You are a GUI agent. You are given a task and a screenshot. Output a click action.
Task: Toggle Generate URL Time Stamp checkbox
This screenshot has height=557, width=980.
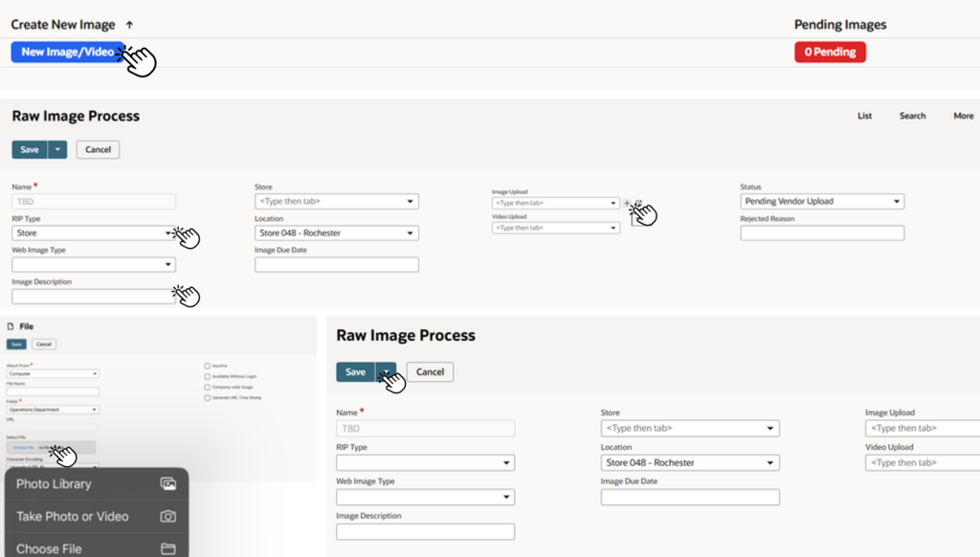pos(207,397)
